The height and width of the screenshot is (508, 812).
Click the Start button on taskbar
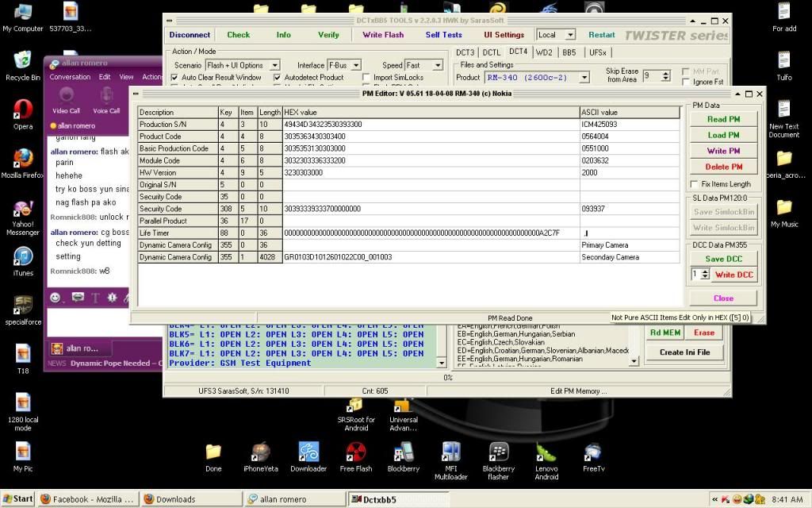coord(17,499)
